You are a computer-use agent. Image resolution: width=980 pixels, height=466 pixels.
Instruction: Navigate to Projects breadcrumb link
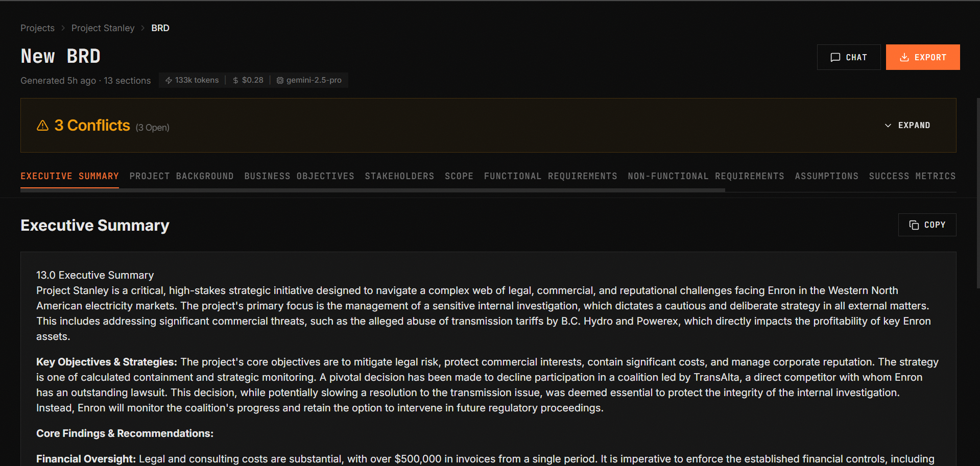click(37, 28)
